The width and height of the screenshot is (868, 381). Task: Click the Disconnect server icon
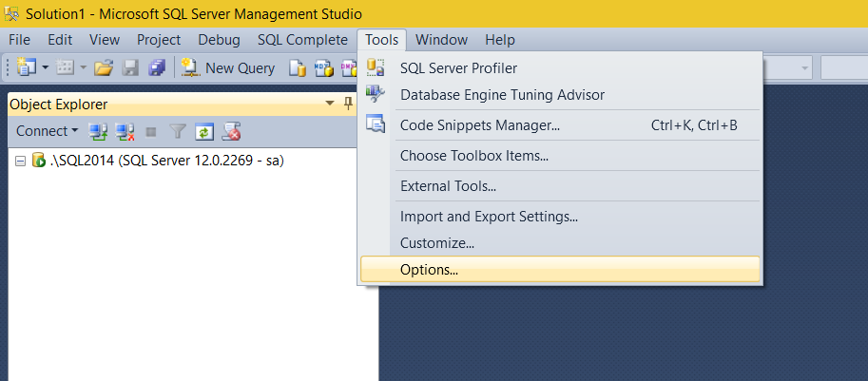point(125,131)
